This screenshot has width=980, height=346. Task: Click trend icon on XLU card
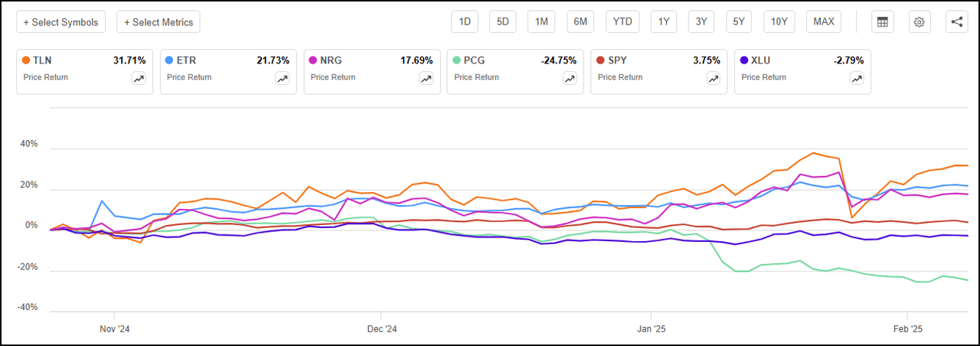tap(857, 78)
